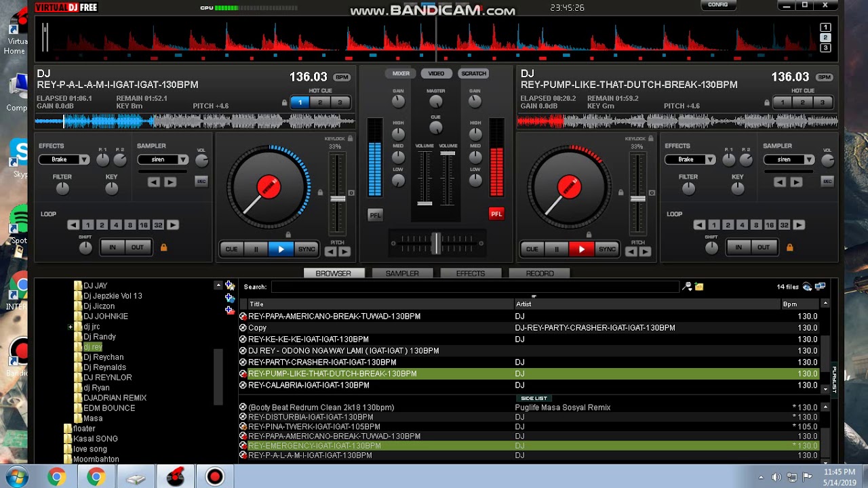
Task: Toggle left deck PFL headphone cue
Action: click(375, 215)
